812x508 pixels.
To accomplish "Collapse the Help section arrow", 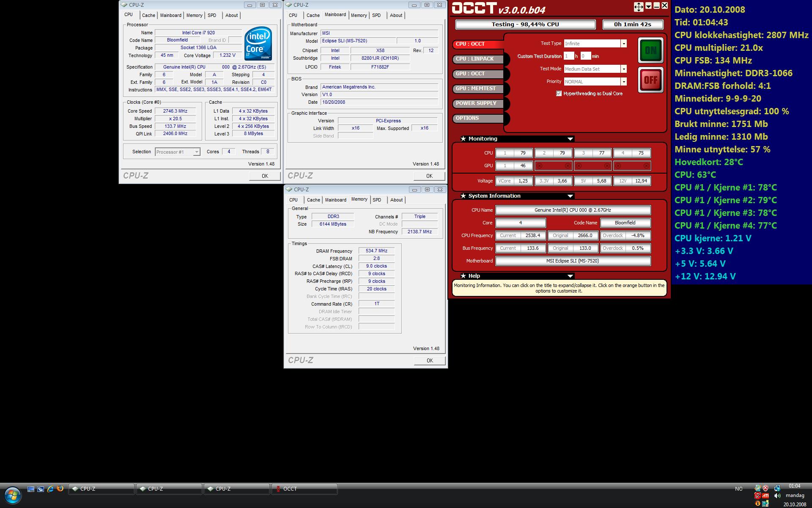I will tap(570, 276).
